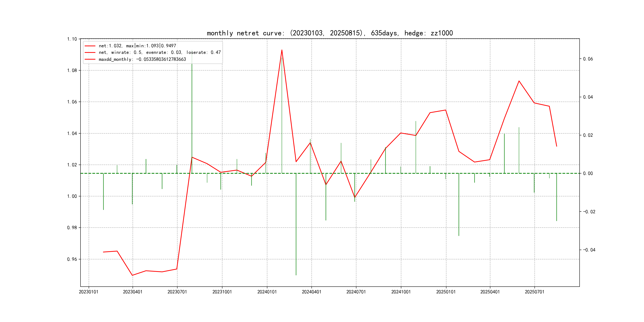Click the 20230101 x-axis label
The image size is (644, 322).
pos(88,292)
